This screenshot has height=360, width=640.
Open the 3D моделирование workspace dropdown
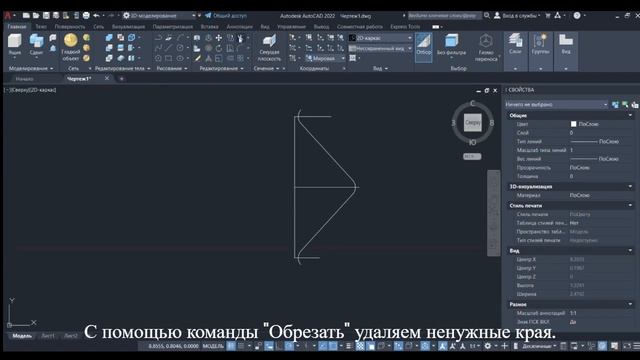point(160,16)
